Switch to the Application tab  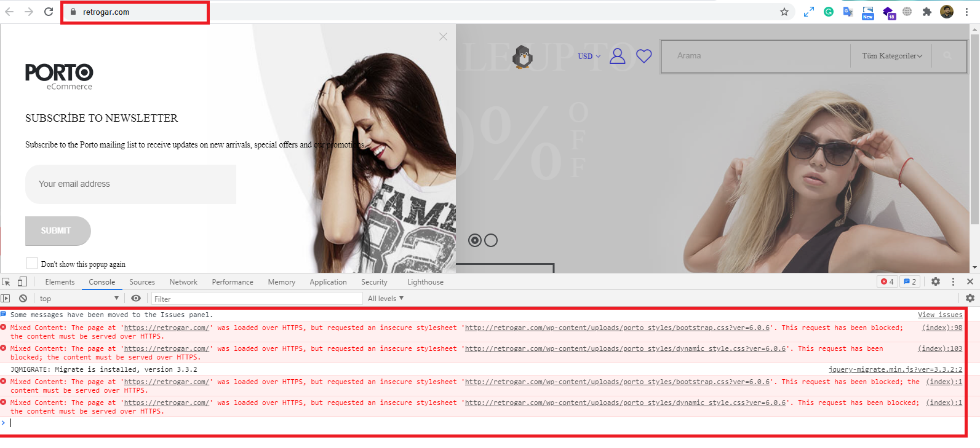pyautogui.click(x=329, y=282)
